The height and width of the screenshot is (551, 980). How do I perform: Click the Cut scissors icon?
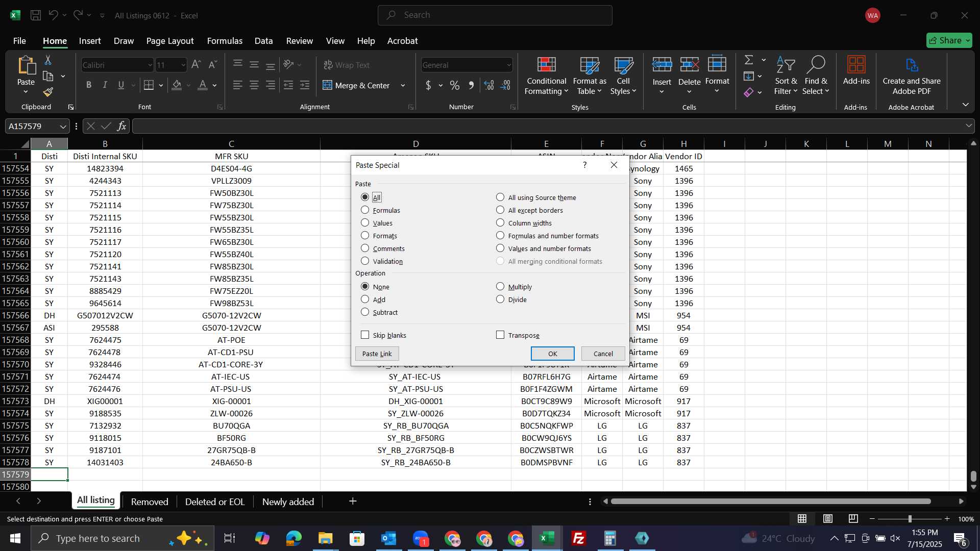48,60
